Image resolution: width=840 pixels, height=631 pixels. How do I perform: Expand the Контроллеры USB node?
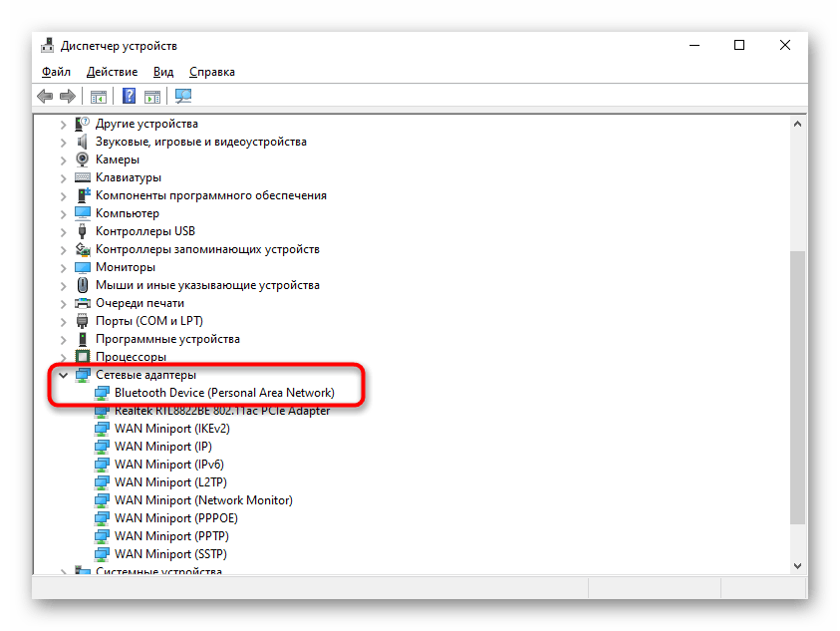(63, 232)
